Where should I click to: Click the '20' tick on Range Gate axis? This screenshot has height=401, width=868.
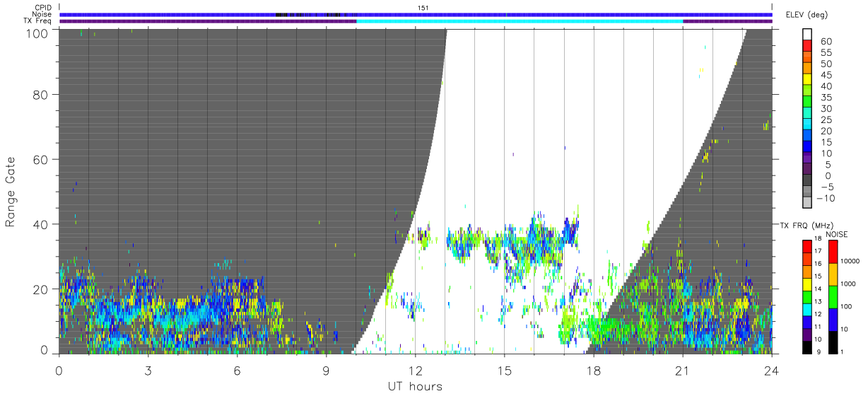[x=41, y=289]
